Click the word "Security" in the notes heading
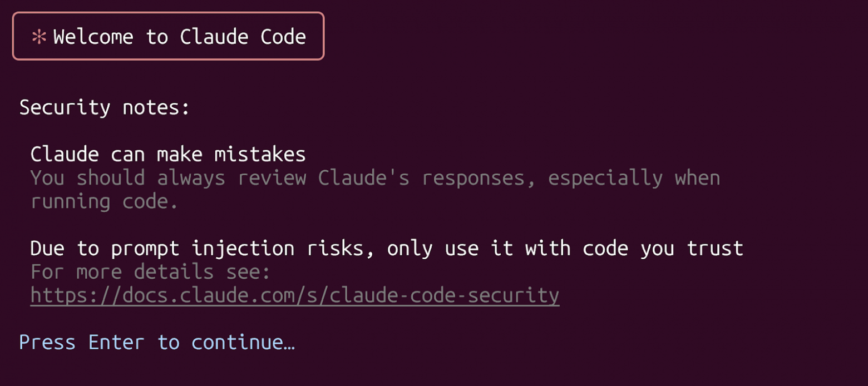The image size is (868, 386). [x=65, y=107]
